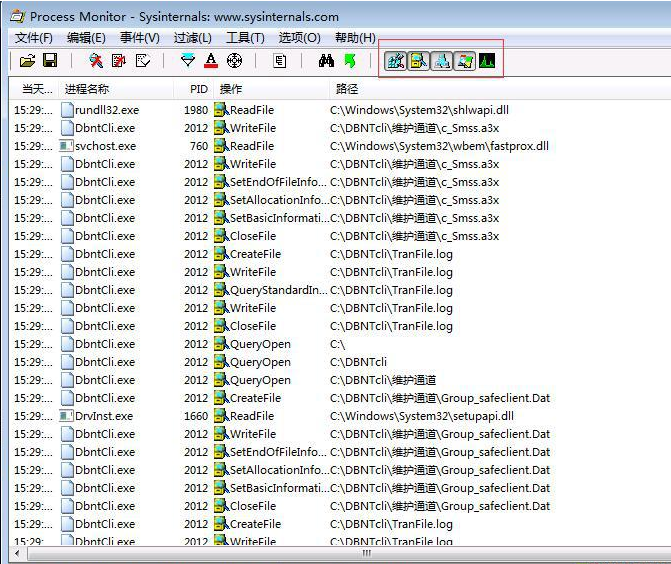Click the Process Monitor title bar icon

coord(17,16)
